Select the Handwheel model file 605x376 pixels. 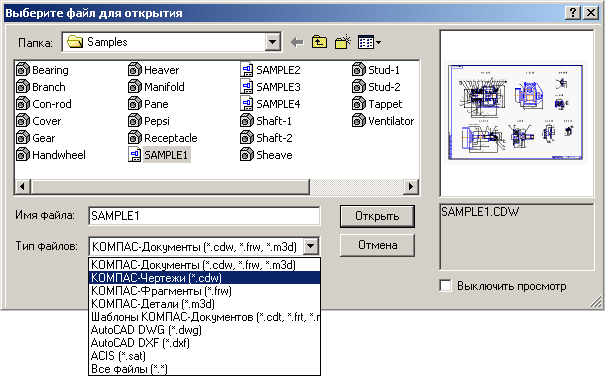click(x=51, y=155)
